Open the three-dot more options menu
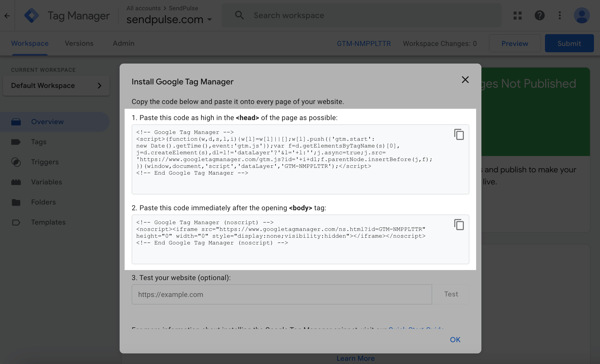600x364 pixels. coord(560,16)
